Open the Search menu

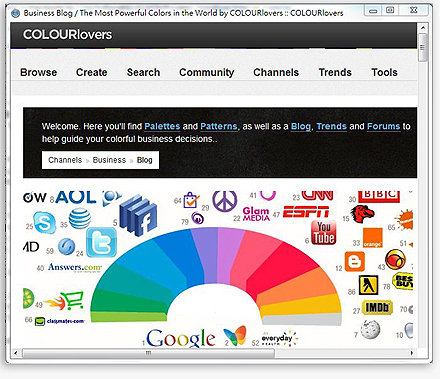[143, 72]
